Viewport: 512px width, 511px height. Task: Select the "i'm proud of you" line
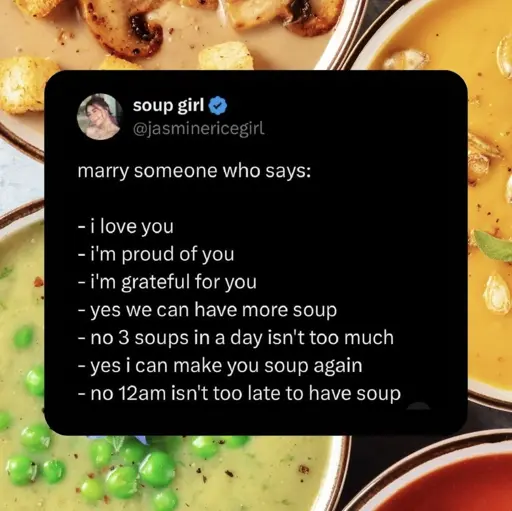[156, 255]
